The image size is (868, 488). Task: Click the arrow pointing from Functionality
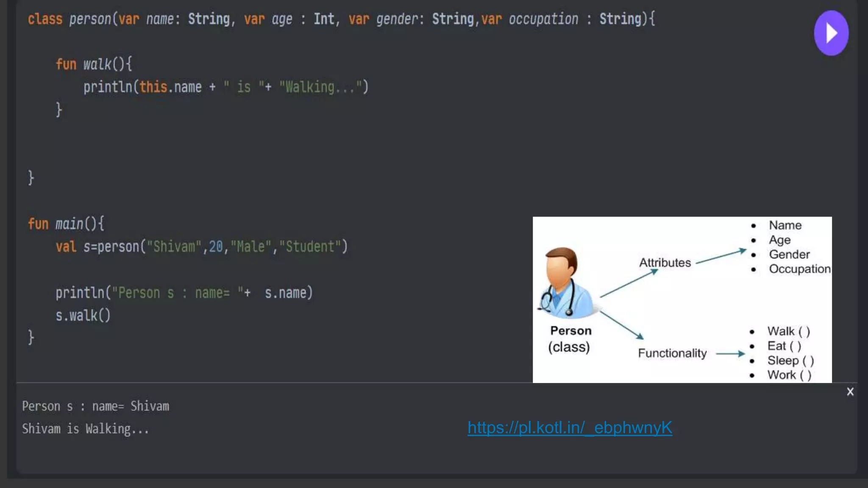click(730, 353)
